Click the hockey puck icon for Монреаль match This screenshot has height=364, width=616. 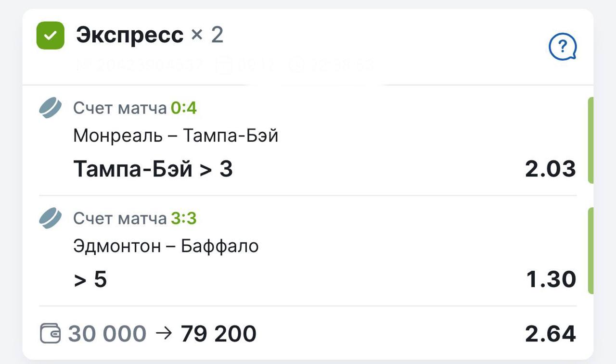point(51,108)
